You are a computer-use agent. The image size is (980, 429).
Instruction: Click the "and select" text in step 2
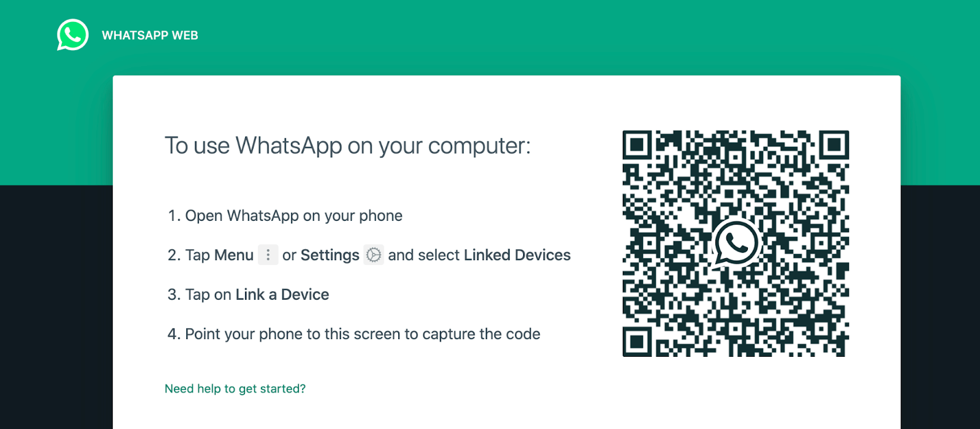click(424, 255)
